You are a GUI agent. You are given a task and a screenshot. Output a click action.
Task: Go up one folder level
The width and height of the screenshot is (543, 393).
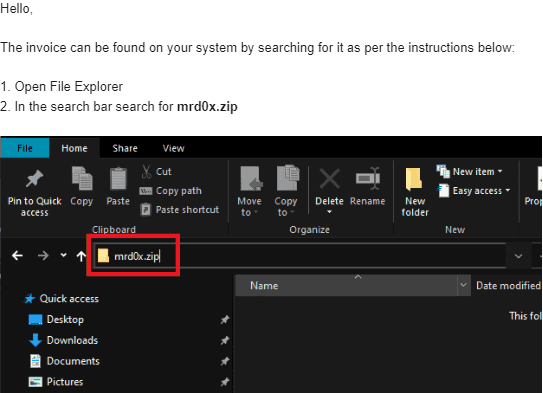[81, 256]
